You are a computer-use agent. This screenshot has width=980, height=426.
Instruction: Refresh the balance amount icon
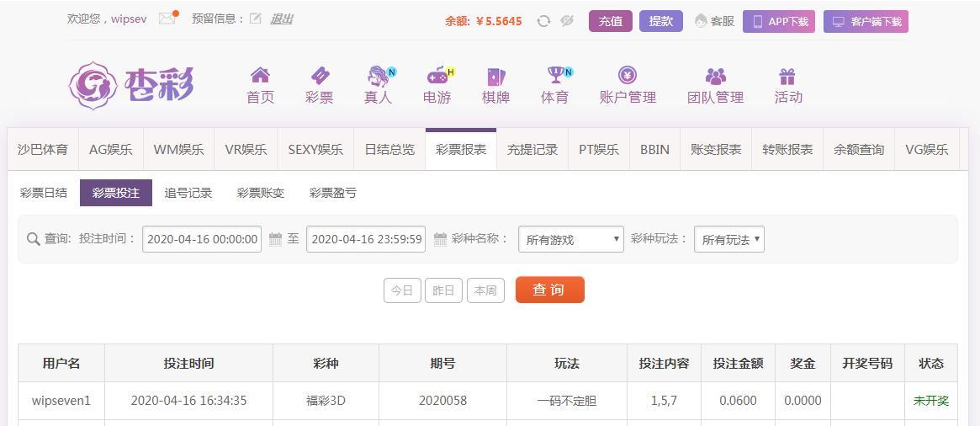543,21
